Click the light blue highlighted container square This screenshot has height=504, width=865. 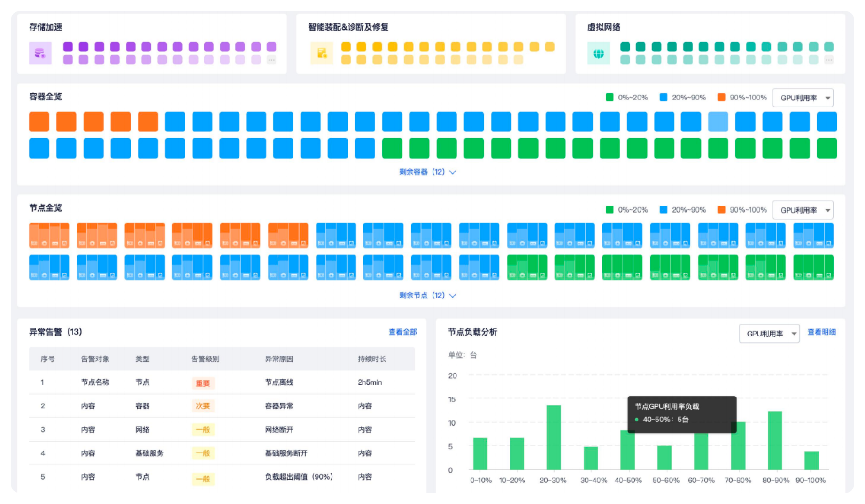click(718, 122)
